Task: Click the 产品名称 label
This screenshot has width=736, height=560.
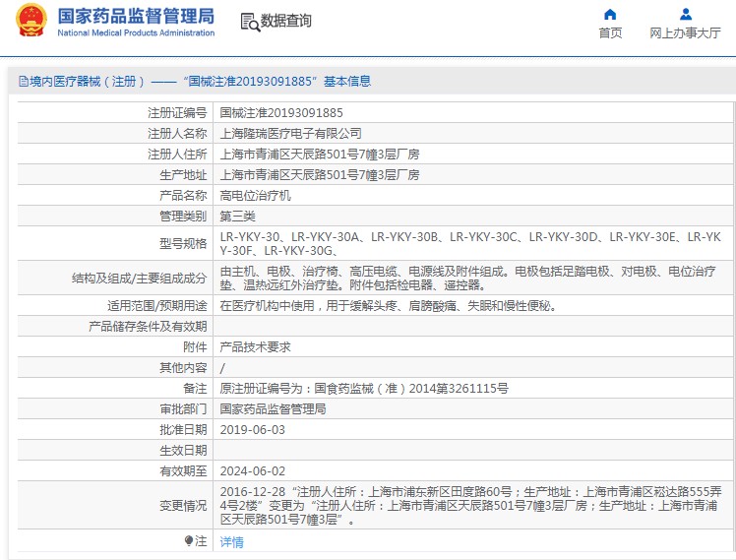Action: pyautogui.click(x=183, y=195)
